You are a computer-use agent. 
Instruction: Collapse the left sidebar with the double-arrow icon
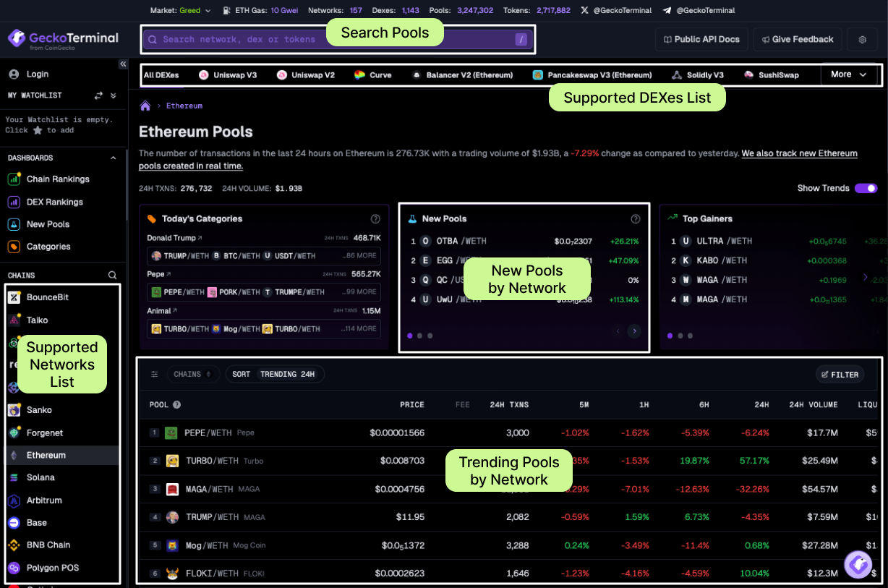click(x=122, y=64)
